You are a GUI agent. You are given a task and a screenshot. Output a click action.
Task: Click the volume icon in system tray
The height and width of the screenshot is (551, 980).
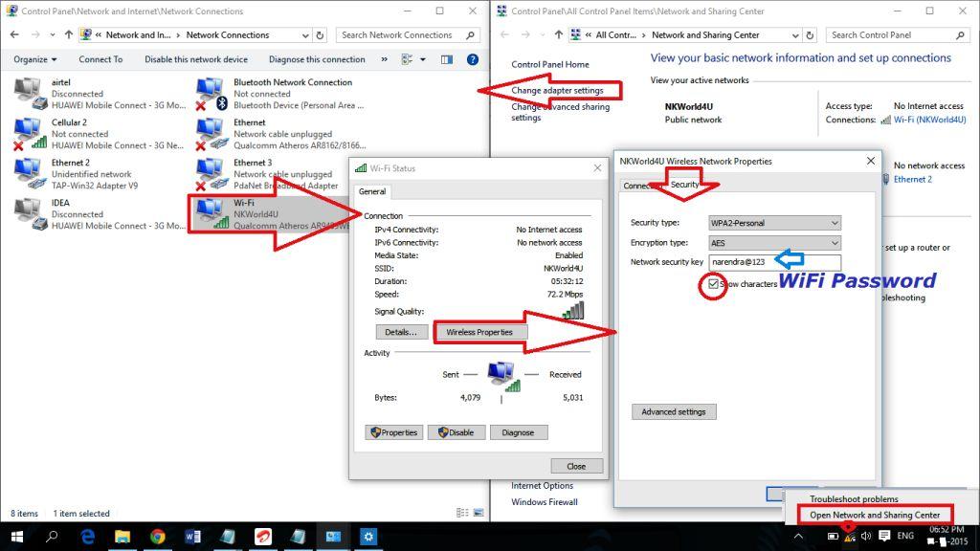click(x=866, y=536)
